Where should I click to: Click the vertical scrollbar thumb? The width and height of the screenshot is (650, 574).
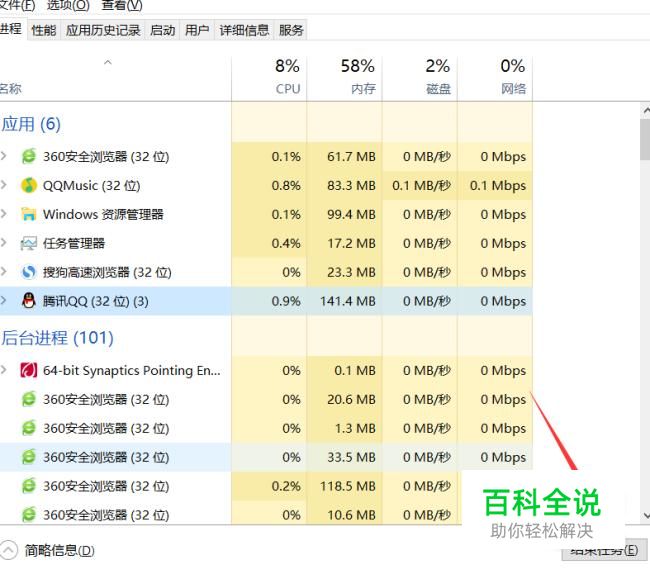645,139
